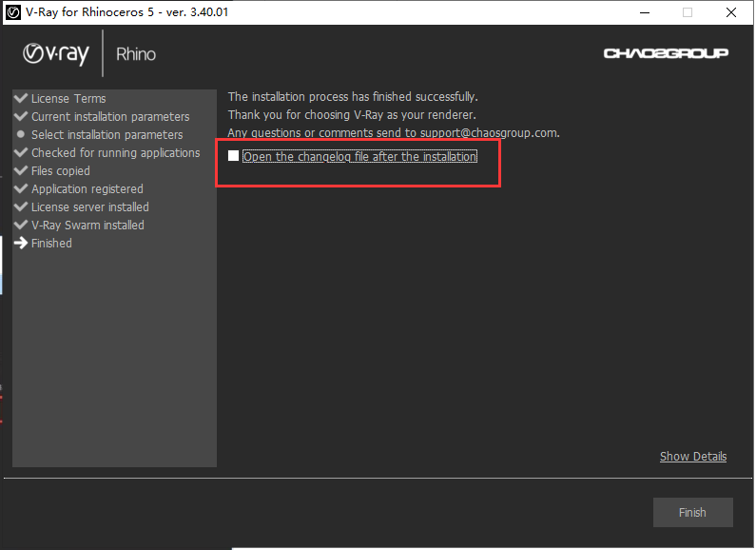Select the Application registered step text
This screenshot has width=756, height=550.
pyautogui.click(x=87, y=189)
